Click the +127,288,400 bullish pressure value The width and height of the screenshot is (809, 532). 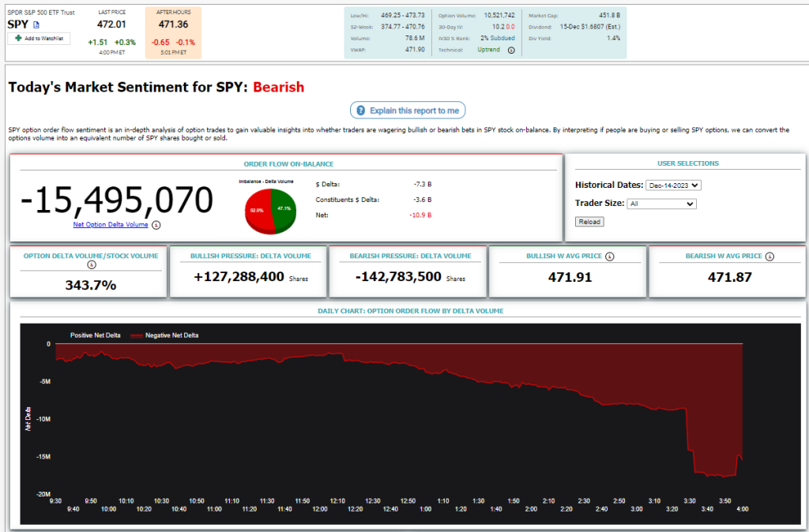pyautogui.click(x=239, y=277)
